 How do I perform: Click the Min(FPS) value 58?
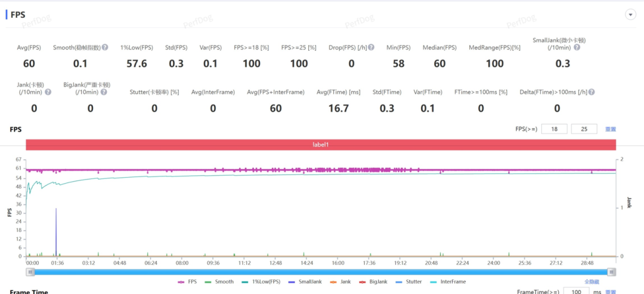[x=398, y=64]
